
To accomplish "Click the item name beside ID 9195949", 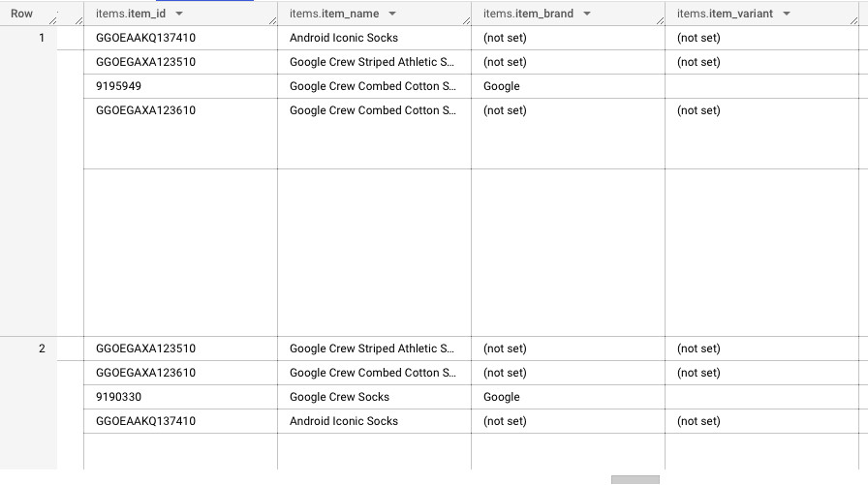I will point(374,86).
